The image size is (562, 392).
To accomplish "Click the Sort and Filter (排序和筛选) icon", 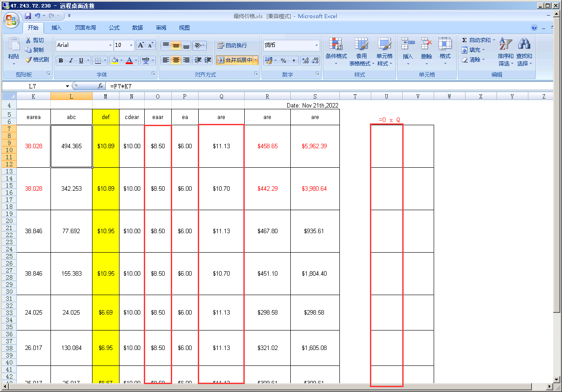I will coord(505,51).
